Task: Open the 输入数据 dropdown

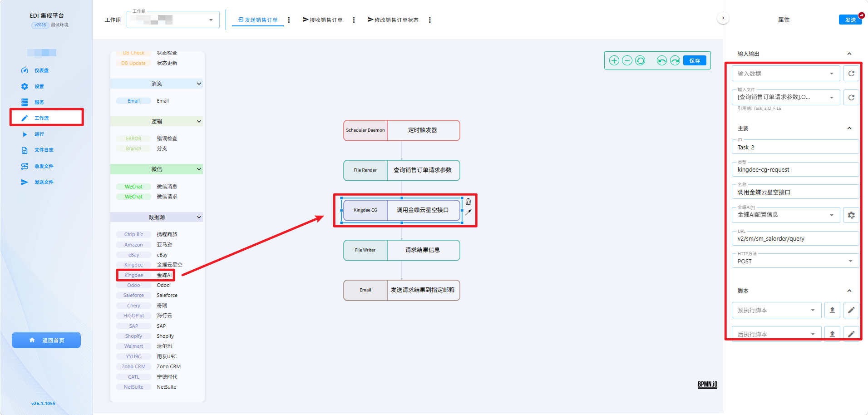Action: 786,74
